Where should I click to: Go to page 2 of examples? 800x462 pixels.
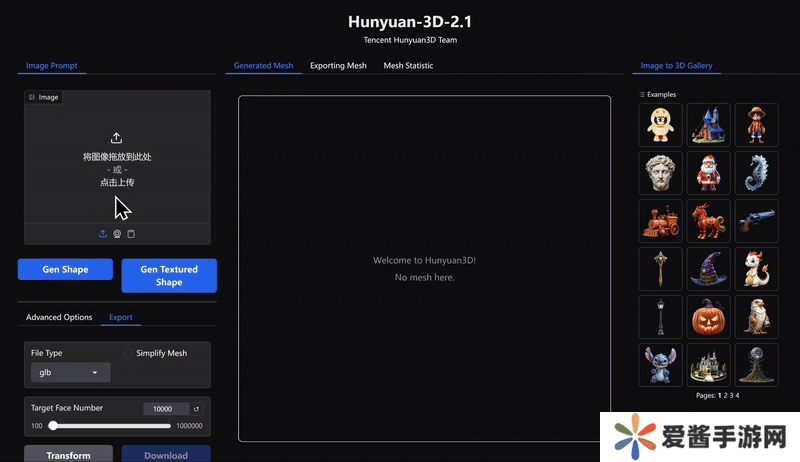click(x=725, y=396)
